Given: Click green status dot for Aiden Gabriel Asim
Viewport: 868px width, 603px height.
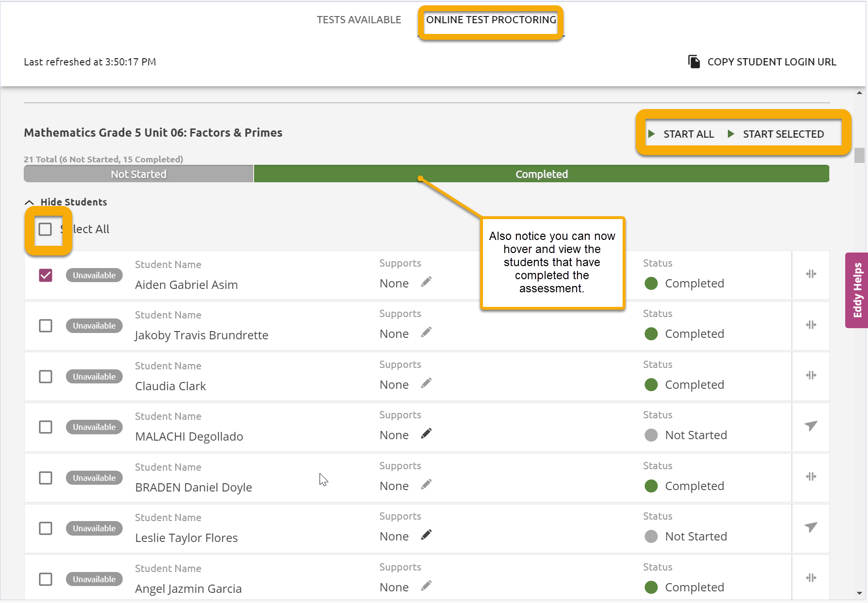Looking at the screenshot, I should (651, 284).
